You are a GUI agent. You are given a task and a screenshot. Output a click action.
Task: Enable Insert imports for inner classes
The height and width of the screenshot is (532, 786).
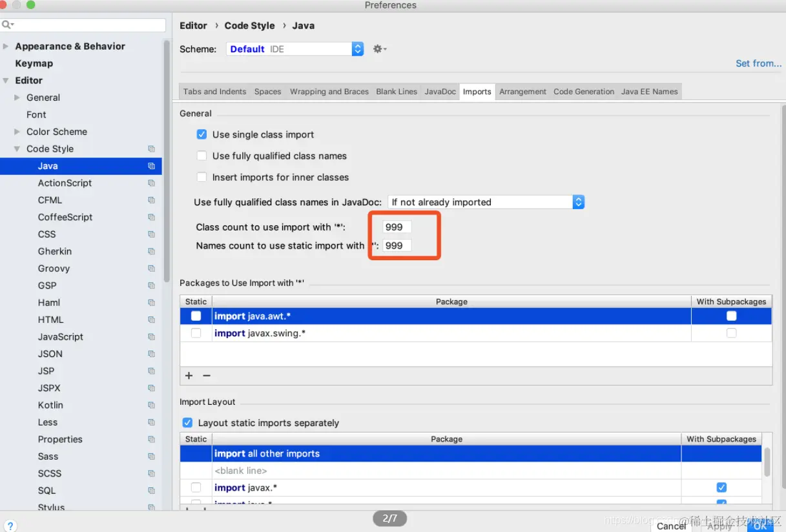202,177
